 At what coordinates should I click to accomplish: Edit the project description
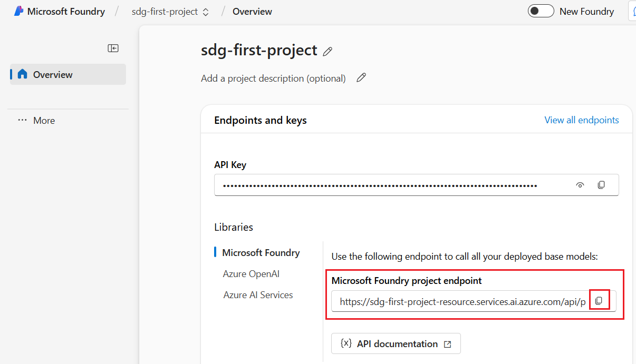tap(361, 77)
